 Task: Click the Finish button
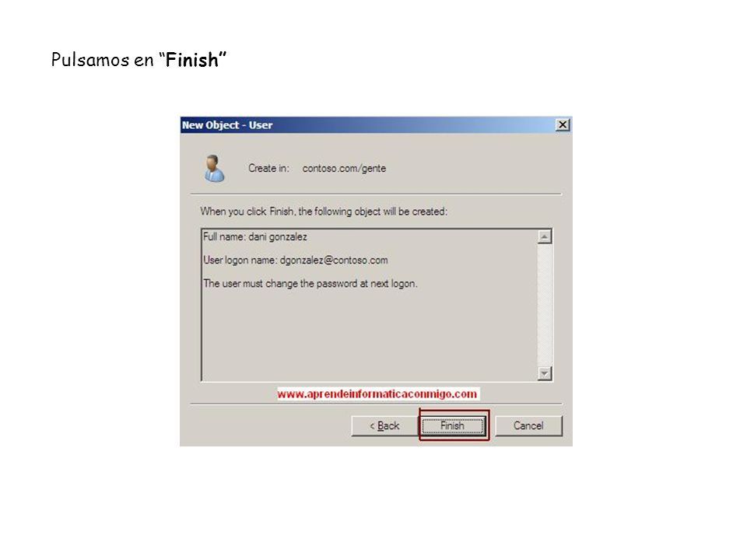[453, 425]
